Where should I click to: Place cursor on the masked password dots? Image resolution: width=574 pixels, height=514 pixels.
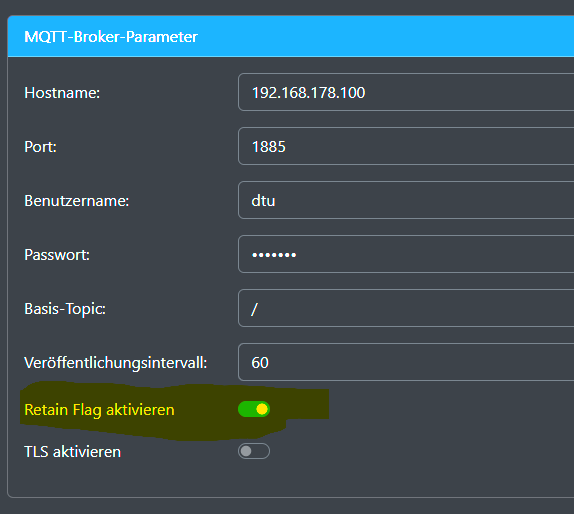pyautogui.click(x=274, y=255)
